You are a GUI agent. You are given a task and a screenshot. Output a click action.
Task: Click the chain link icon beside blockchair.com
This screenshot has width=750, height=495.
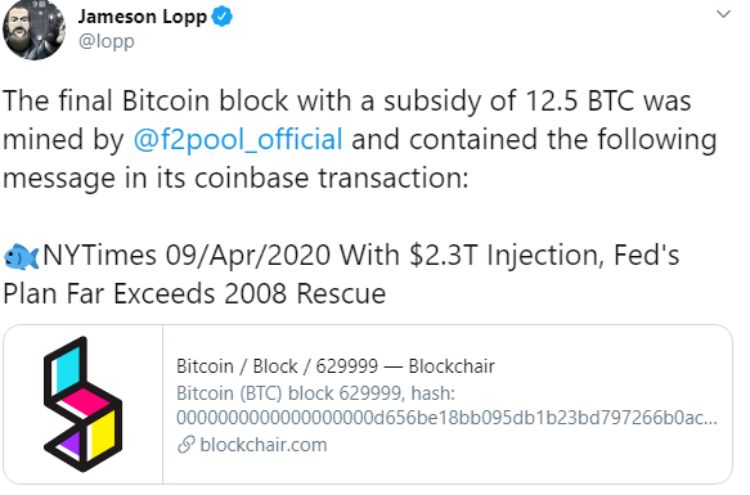tap(186, 445)
